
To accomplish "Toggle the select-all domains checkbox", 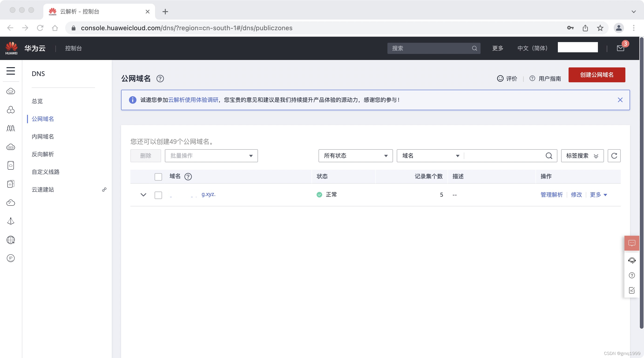I will tap(158, 177).
